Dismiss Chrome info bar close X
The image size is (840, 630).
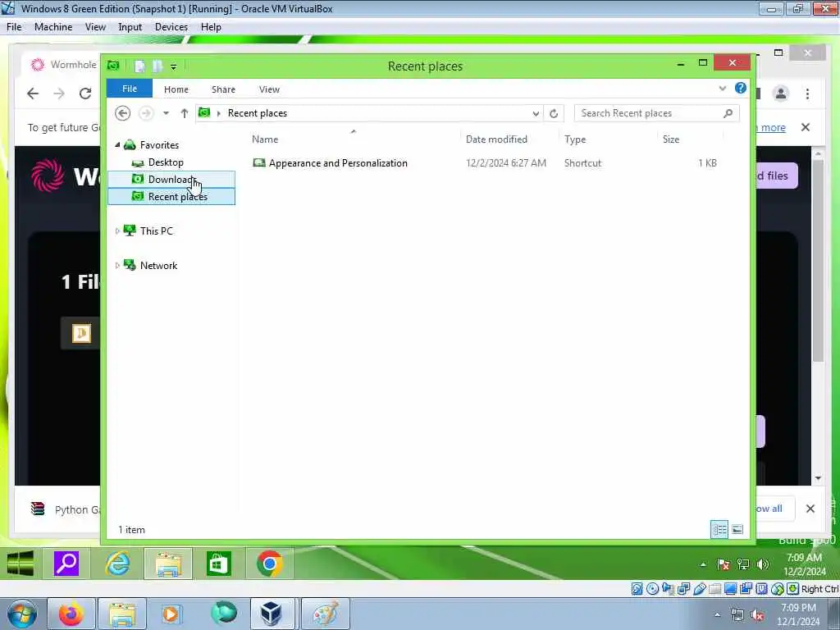(x=806, y=127)
